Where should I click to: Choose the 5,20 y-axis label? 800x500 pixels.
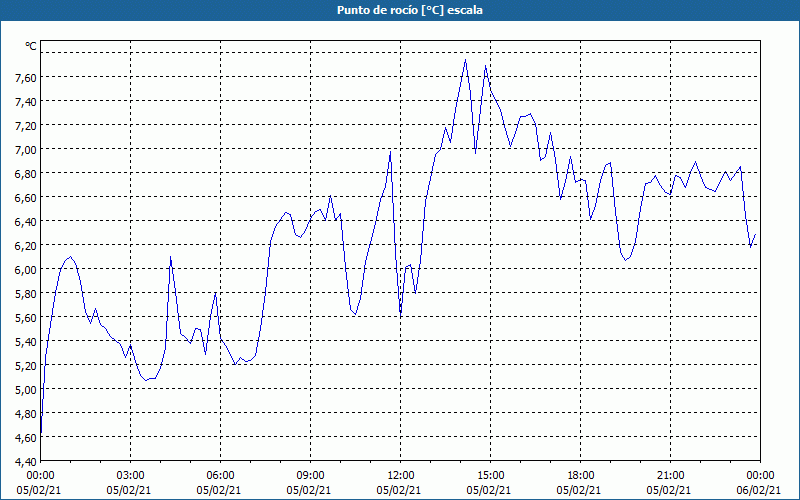click(x=27, y=365)
